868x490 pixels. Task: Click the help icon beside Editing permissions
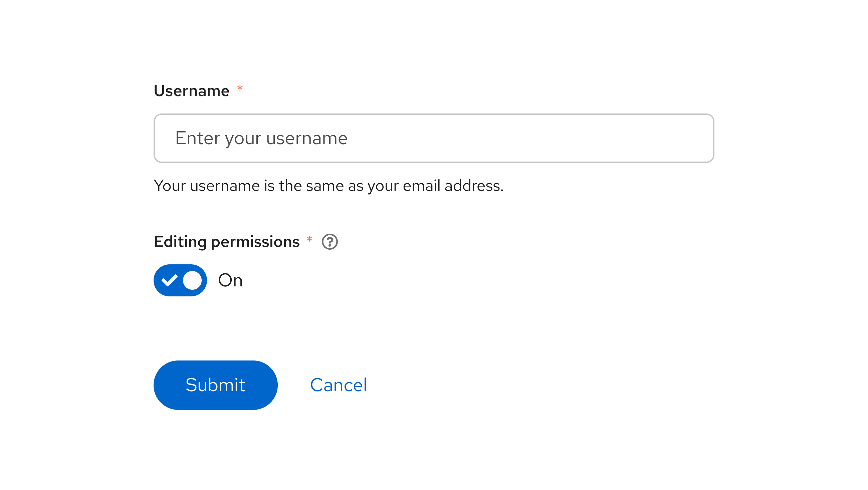point(330,241)
